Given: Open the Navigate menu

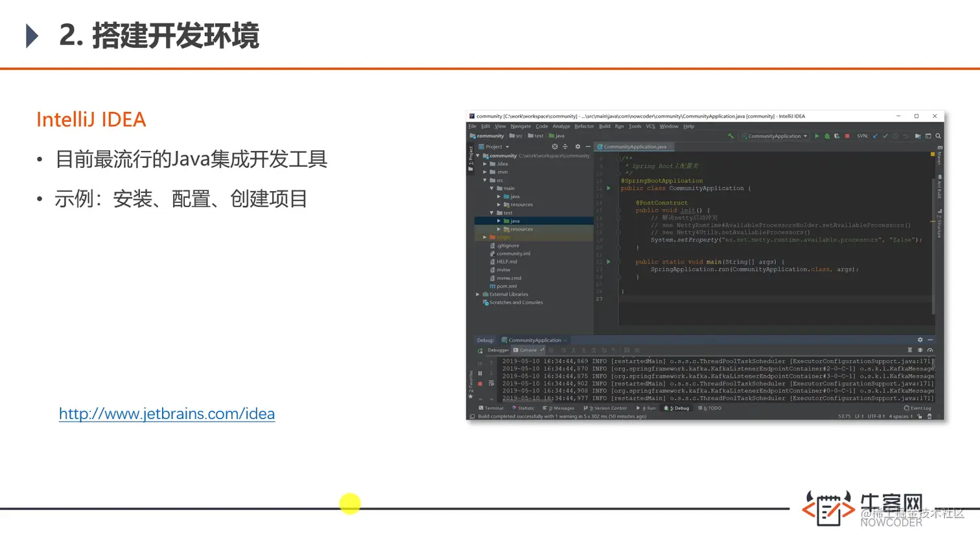Looking at the screenshot, I should coord(520,126).
